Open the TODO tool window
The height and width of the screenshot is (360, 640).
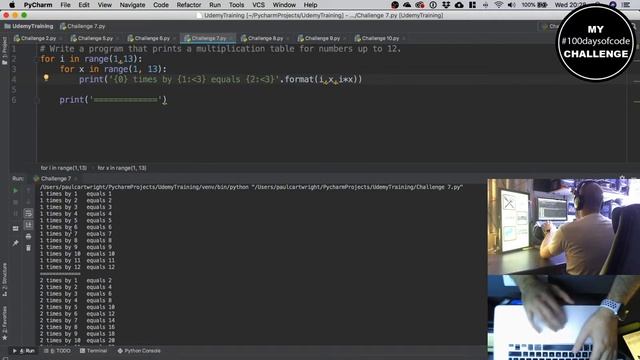[x=58, y=351]
